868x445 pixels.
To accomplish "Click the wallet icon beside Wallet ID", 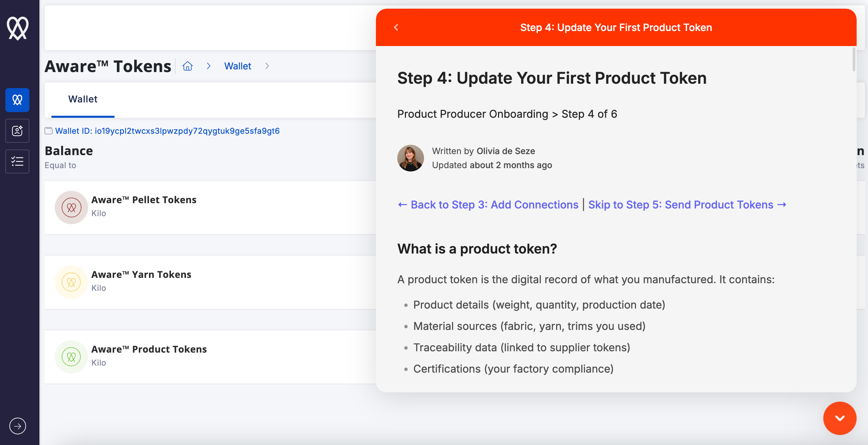I will tap(48, 131).
